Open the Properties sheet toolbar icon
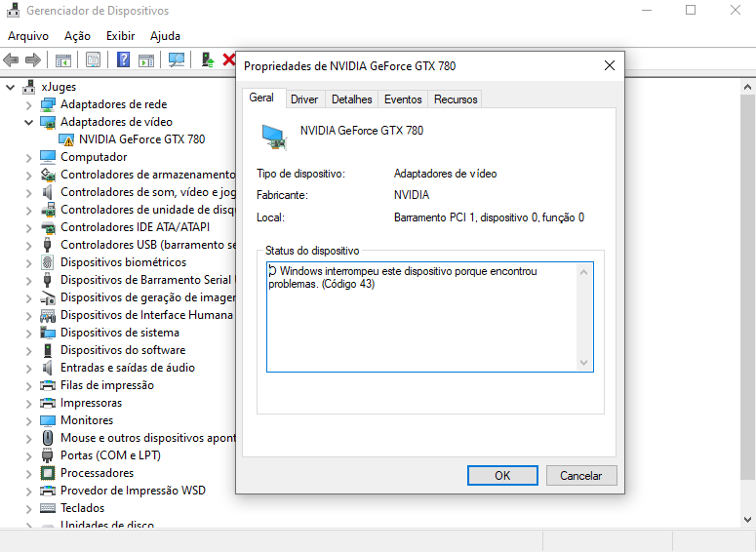 (93, 60)
